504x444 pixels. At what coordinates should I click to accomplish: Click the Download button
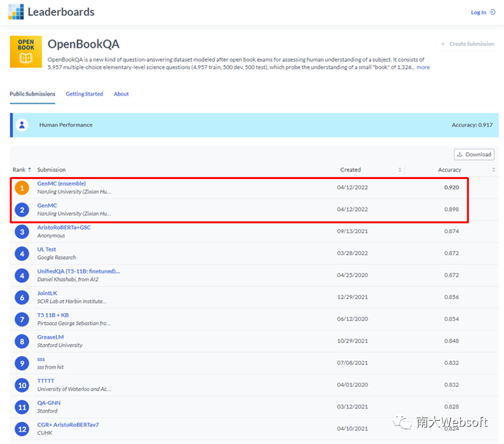click(474, 154)
